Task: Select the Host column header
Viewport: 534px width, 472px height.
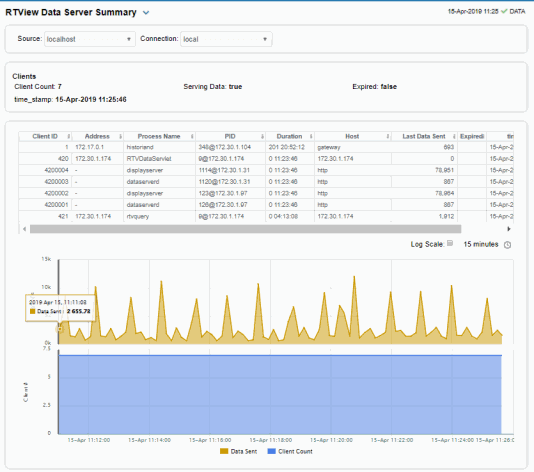Action: tap(353, 137)
